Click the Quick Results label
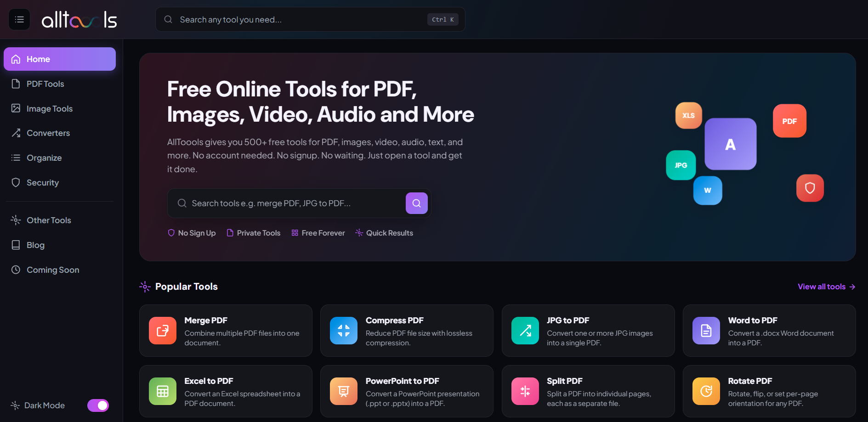The height and width of the screenshot is (422, 868). point(384,233)
